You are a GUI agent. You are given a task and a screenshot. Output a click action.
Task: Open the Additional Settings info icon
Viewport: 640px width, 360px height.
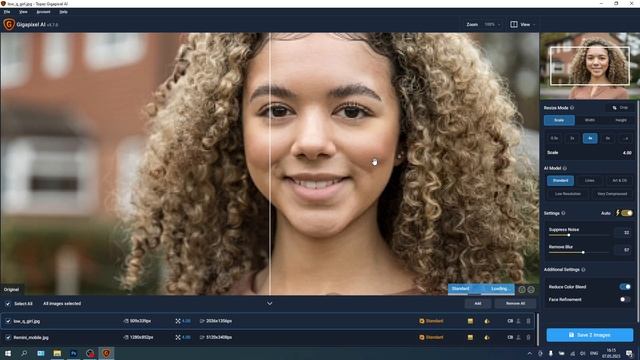point(583,269)
